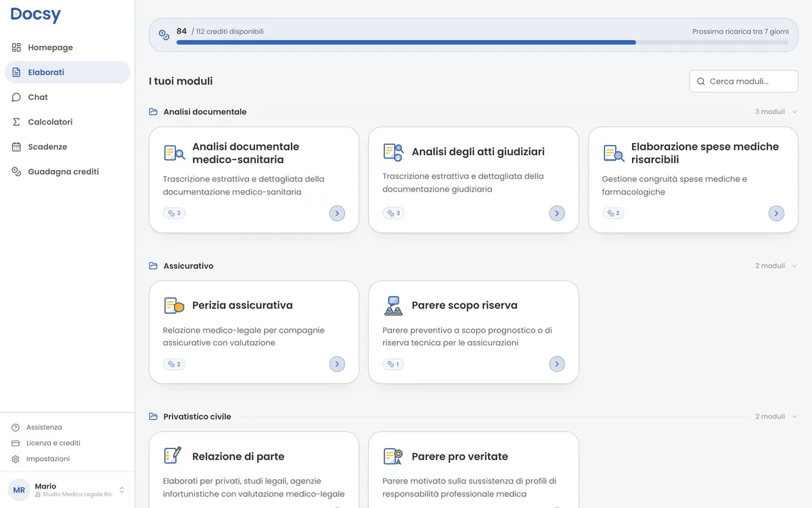
Task: Click the 3 credits badge on Analisi documentale medico-sanitaria
Action: 174,213
